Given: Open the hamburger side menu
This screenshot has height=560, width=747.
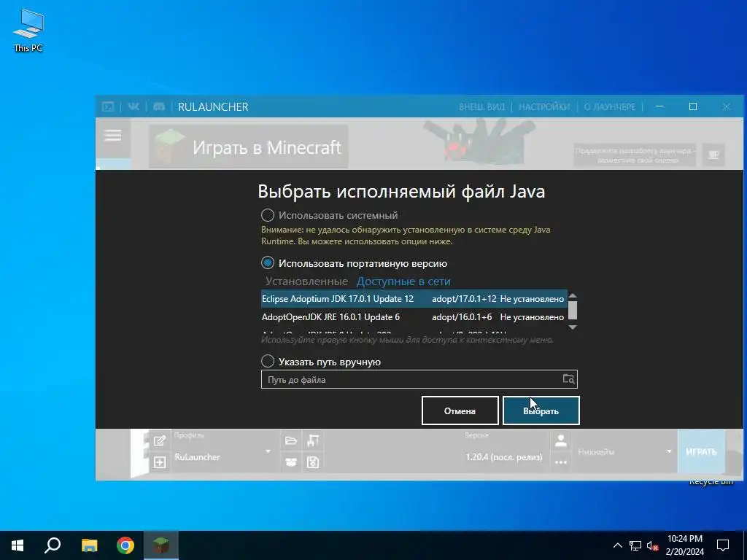Looking at the screenshot, I should 113,136.
